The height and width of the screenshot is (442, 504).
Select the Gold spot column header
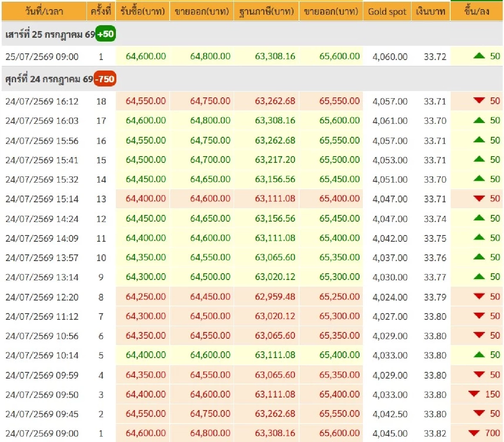[387, 11]
